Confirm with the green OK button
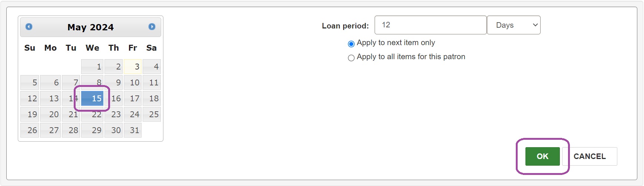 tap(542, 156)
